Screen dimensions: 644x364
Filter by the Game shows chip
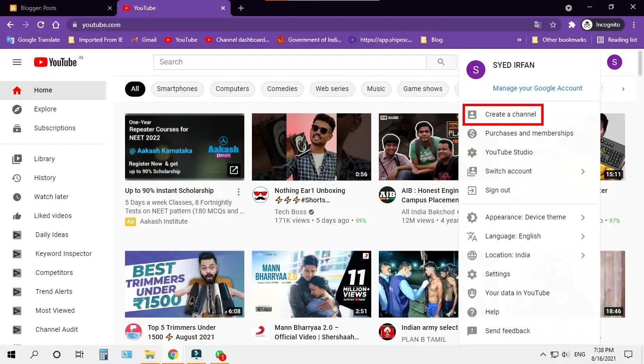[423, 89]
